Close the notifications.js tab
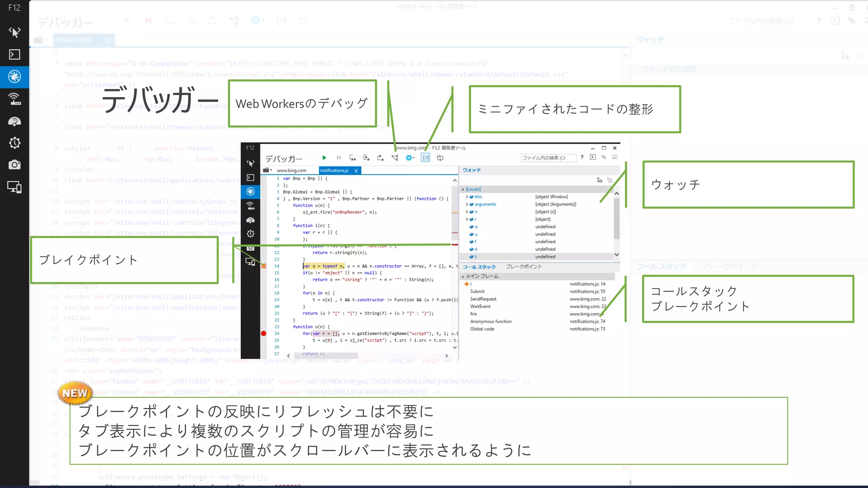The width and height of the screenshot is (868, 488). point(356,170)
